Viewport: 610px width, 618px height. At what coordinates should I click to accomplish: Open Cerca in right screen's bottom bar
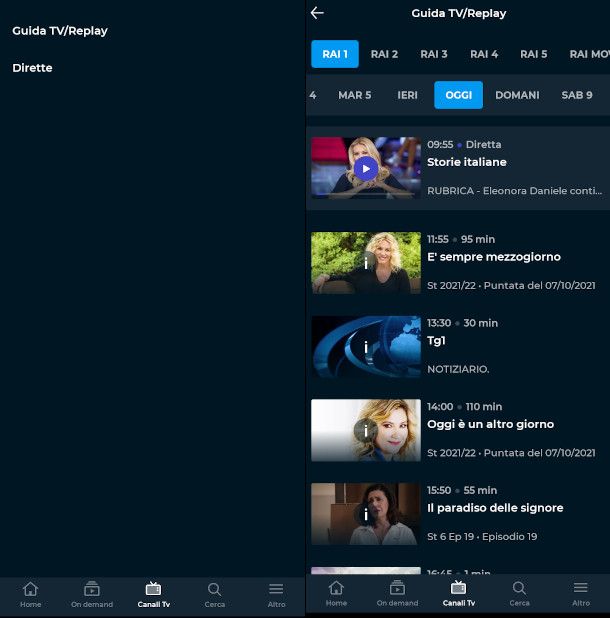[519, 594]
